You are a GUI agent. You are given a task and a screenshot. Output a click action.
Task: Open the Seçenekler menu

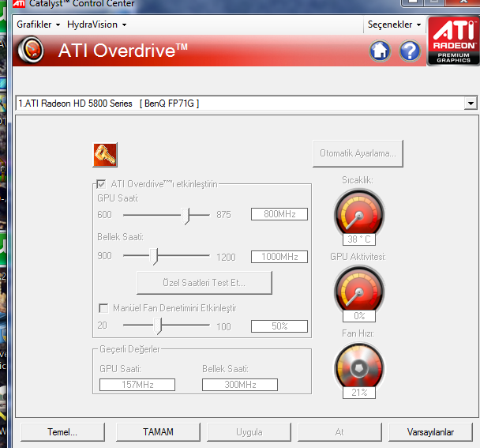(x=394, y=24)
